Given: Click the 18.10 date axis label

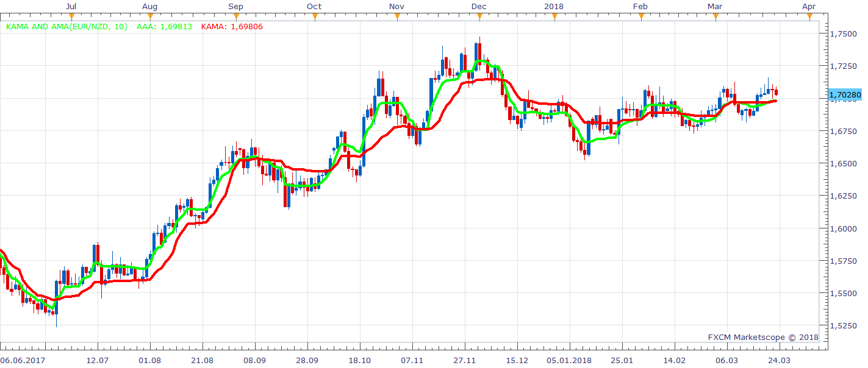Looking at the screenshot, I should pos(360,360).
